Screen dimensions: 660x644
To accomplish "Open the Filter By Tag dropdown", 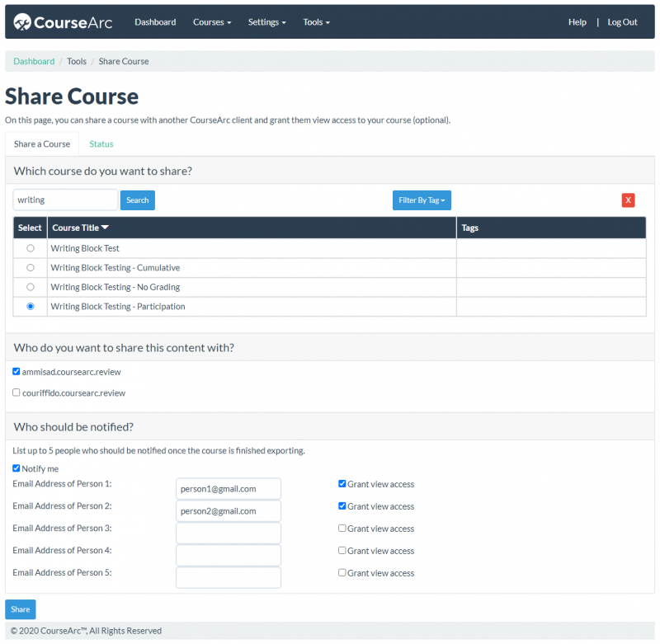I will (422, 200).
